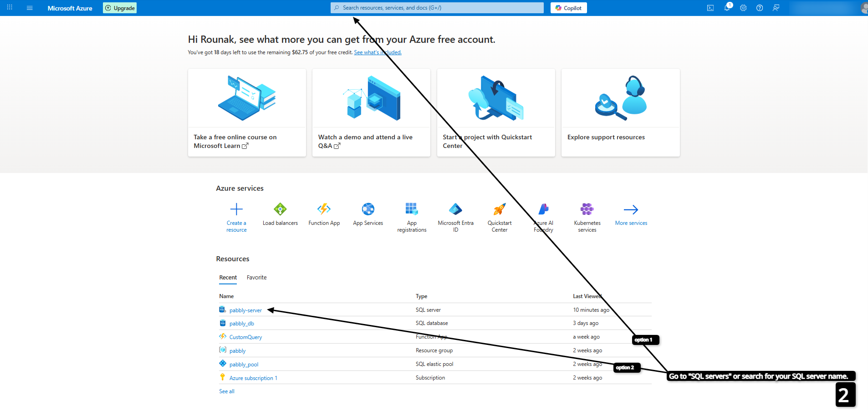Viewport: 868px width, 410px height.
Task: Switch to the Favorite resources tab
Action: coord(256,278)
